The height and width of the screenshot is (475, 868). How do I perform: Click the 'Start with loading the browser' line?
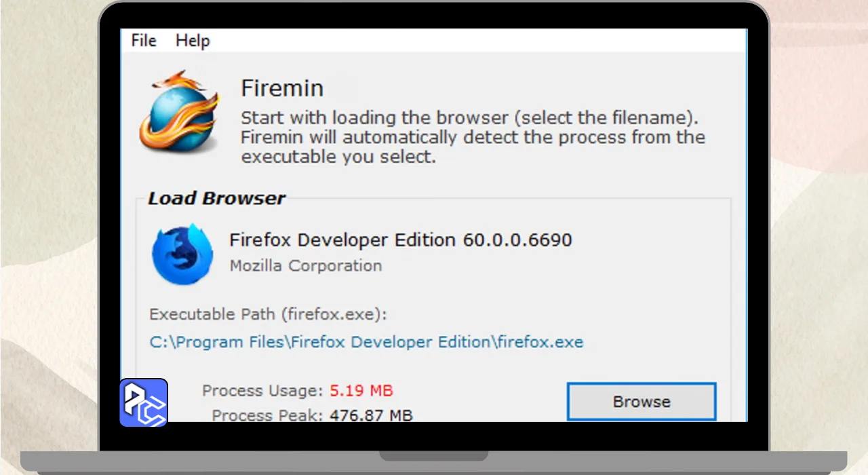(x=469, y=117)
